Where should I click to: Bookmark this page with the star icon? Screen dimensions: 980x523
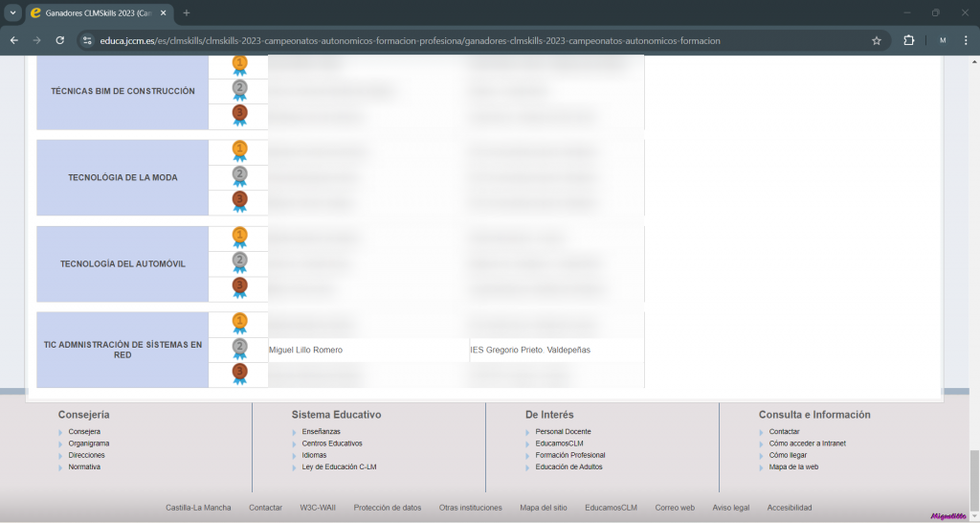(877, 40)
